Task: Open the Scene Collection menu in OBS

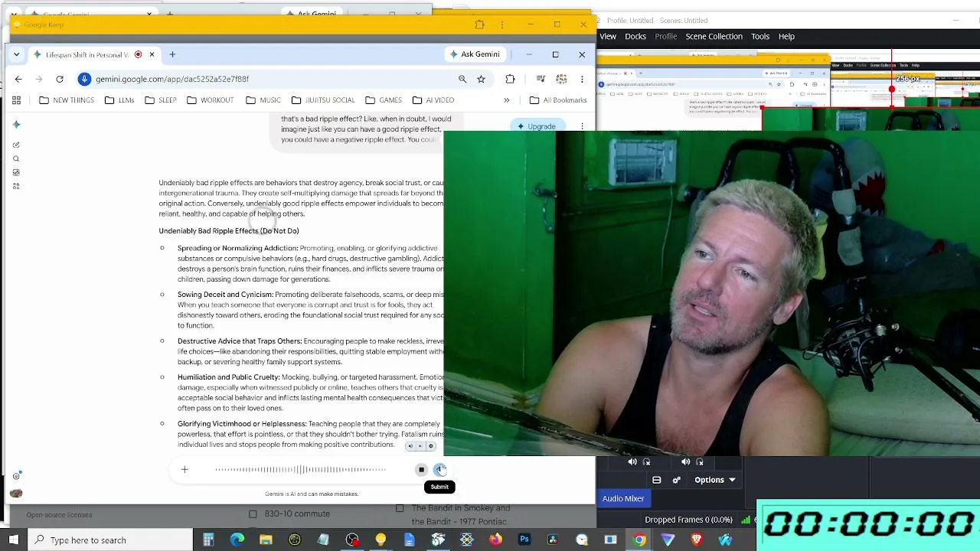Action: click(x=714, y=36)
